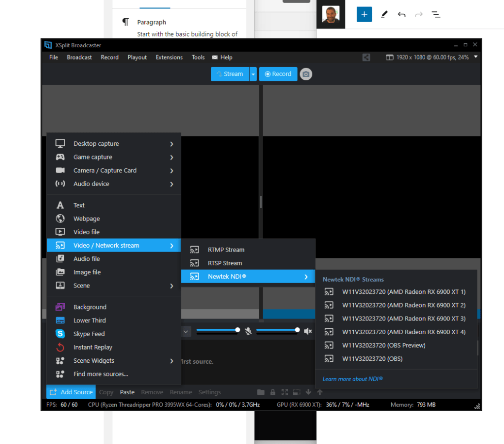The width and height of the screenshot is (504, 444).
Task: Click Paste in the sources toolbar
Action: (127, 392)
